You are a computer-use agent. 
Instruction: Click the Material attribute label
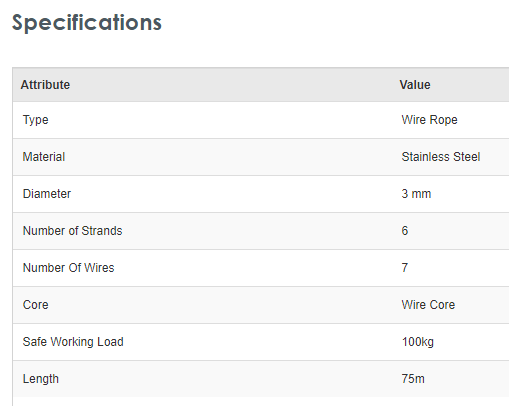[44, 157]
